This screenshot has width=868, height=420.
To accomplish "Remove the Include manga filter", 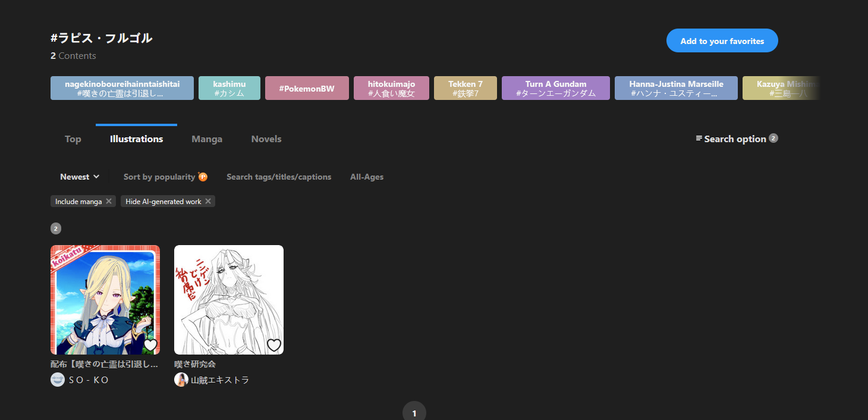I will pos(109,202).
